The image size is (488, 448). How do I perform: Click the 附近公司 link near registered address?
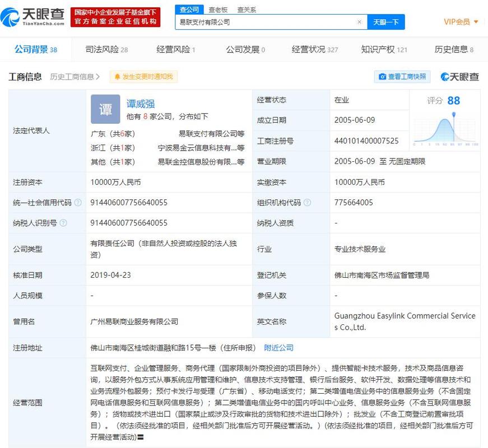(x=280, y=347)
